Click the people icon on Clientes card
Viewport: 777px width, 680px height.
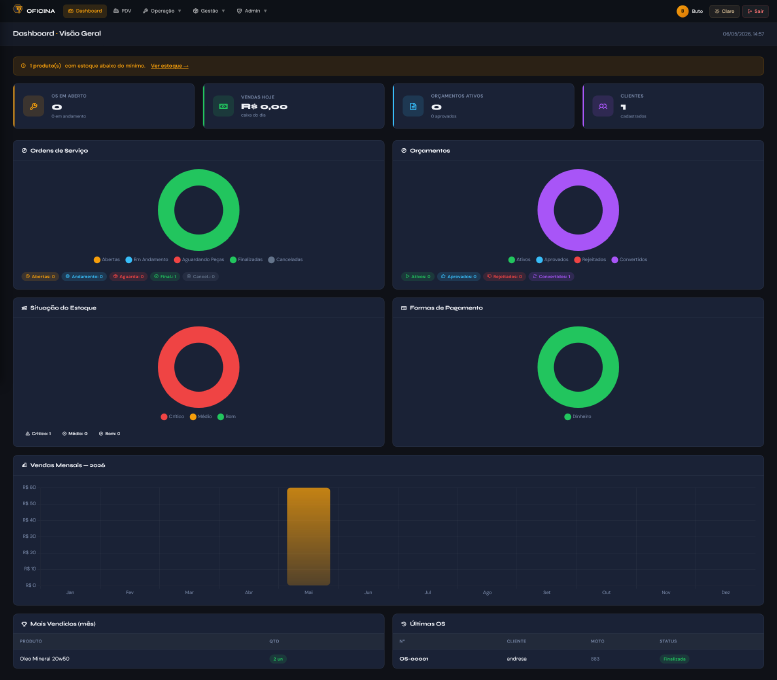pos(603,107)
